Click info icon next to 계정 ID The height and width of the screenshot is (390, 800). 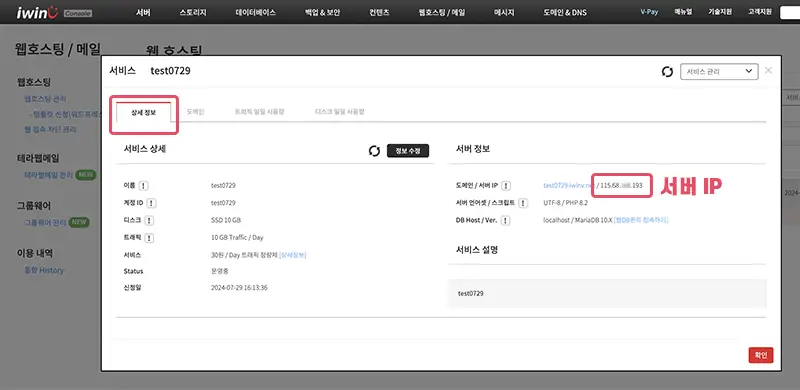pos(152,203)
